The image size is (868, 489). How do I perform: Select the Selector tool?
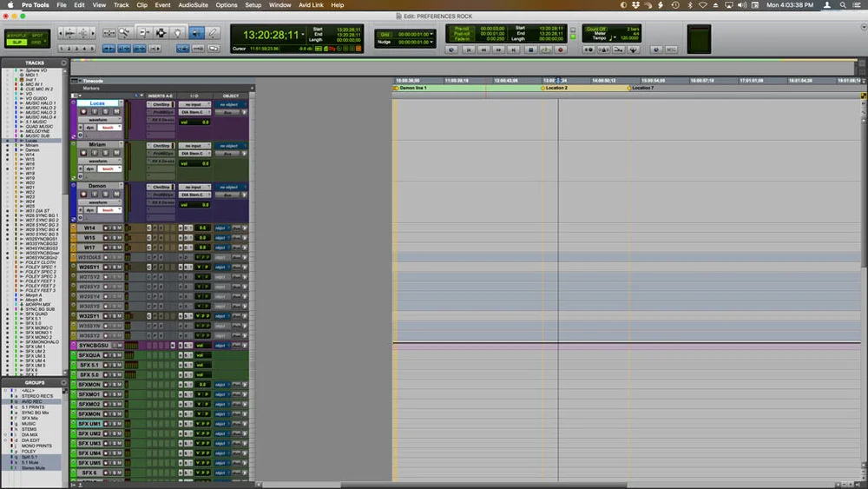coord(161,33)
